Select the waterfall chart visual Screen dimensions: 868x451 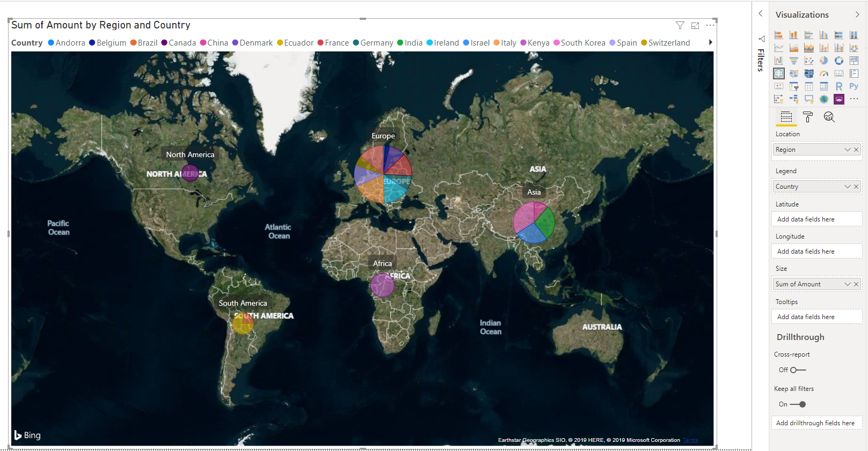[779, 61]
